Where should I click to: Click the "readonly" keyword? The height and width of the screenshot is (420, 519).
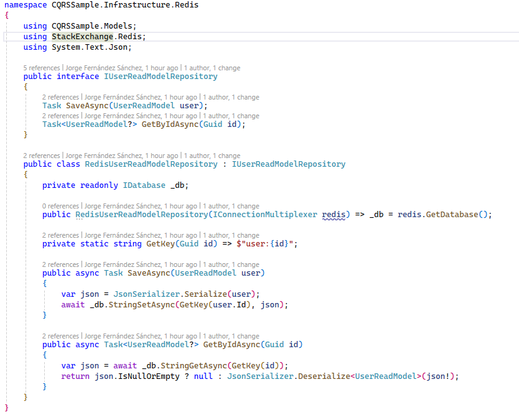pos(99,185)
